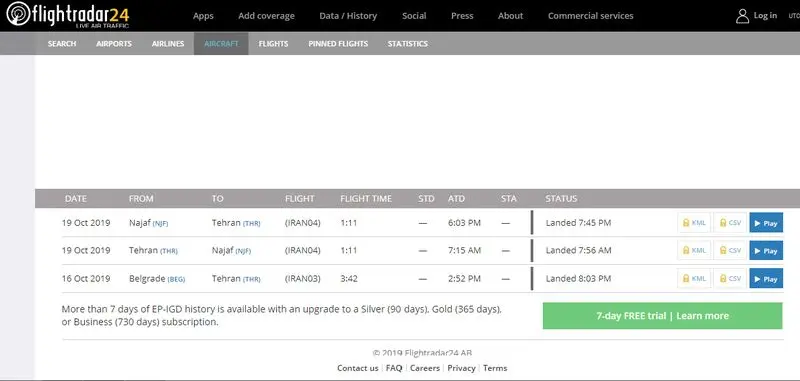Open the Statistics tab

click(408, 44)
